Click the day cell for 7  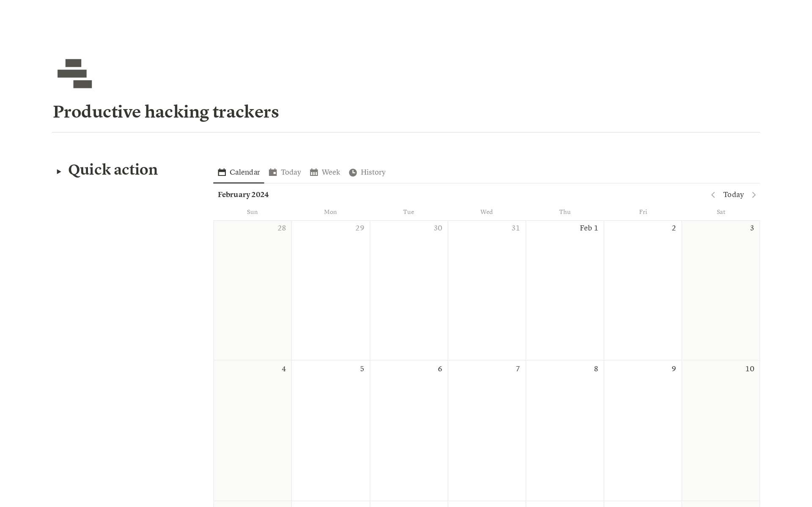[x=487, y=430]
